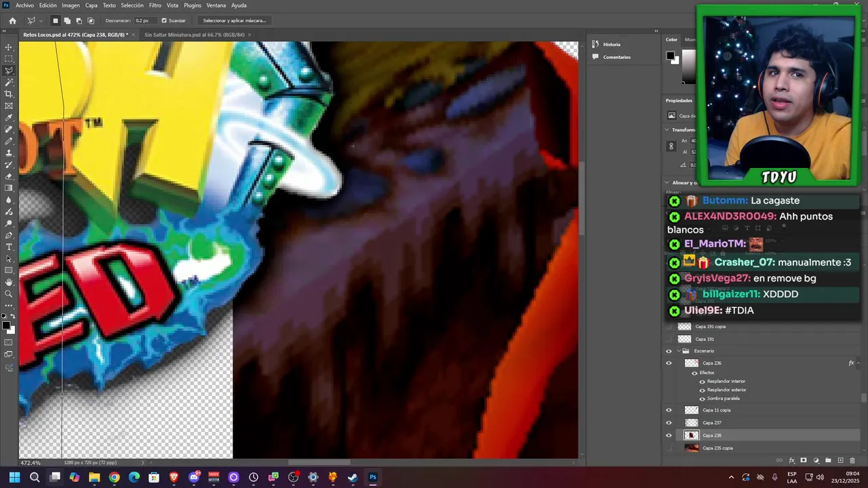Viewport: 868px width, 488px height.
Task: Hide Resplandor exterior effect
Action: tap(702, 390)
